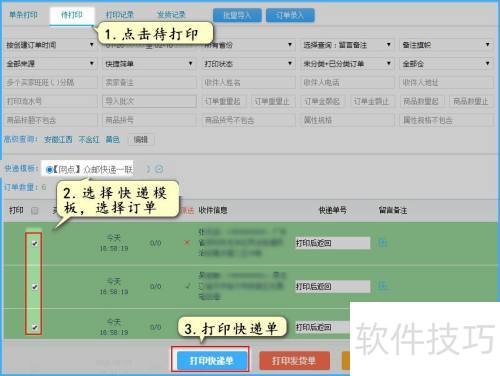Click the first order's 打印后返回 tracking number field

tap(333, 243)
